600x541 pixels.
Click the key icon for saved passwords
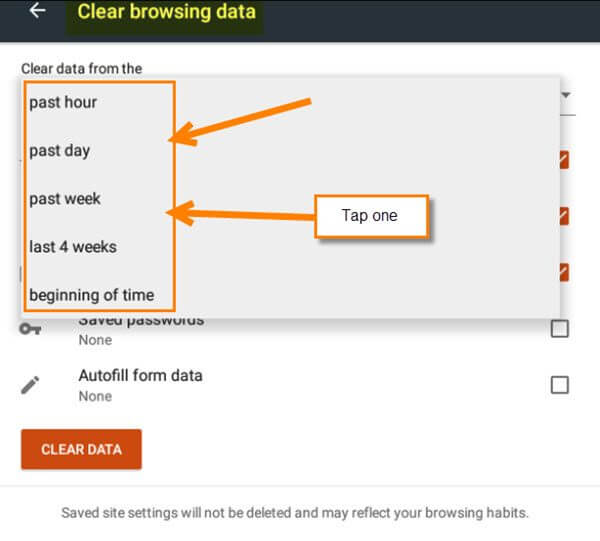(30, 329)
